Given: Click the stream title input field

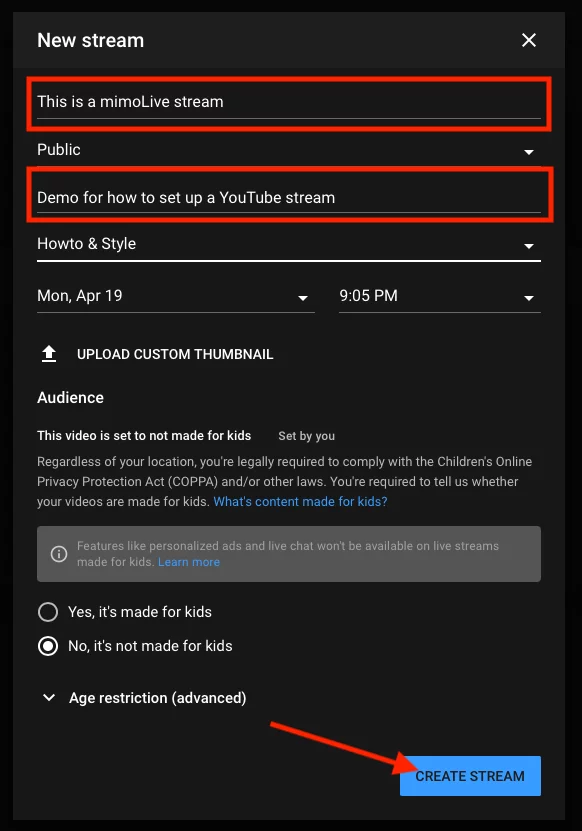Looking at the screenshot, I should (289, 103).
